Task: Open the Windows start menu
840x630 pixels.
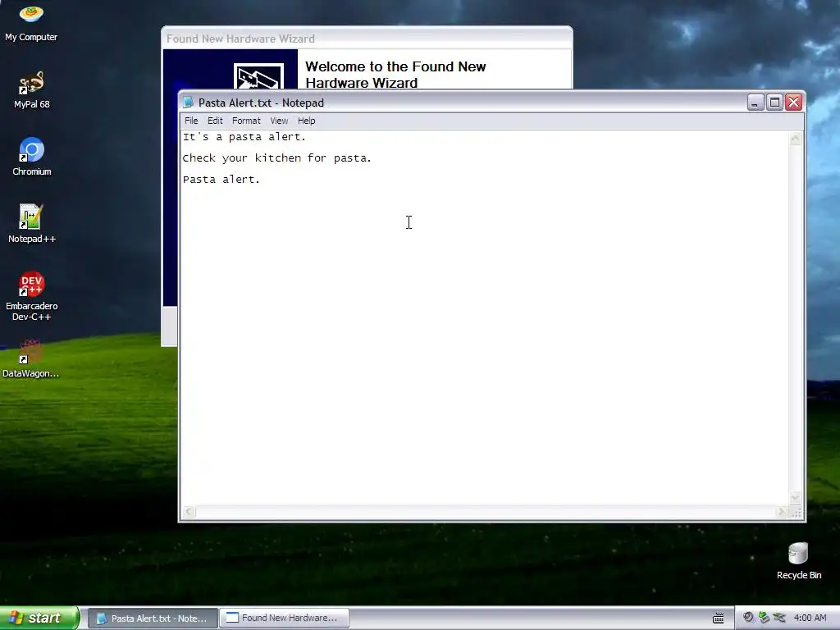Action: (39, 618)
